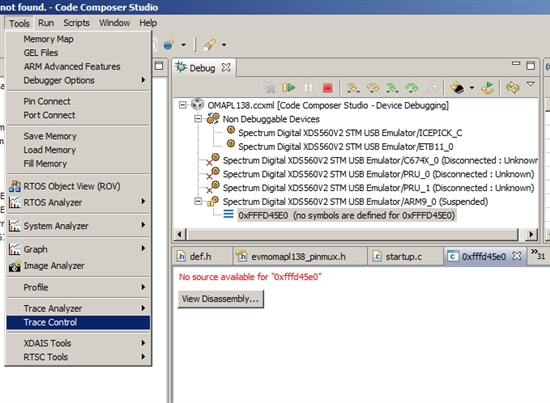Click the flashlight search toolbar icon

209,45
